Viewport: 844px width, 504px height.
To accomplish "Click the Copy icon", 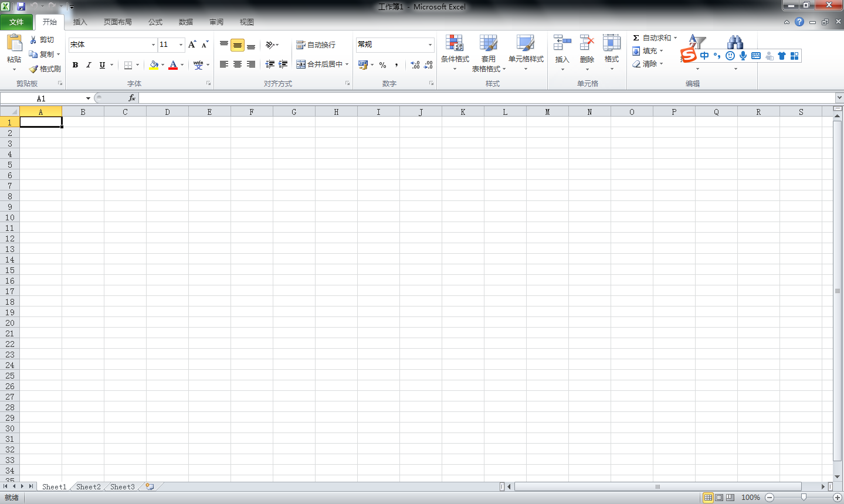I will [33, 54].
